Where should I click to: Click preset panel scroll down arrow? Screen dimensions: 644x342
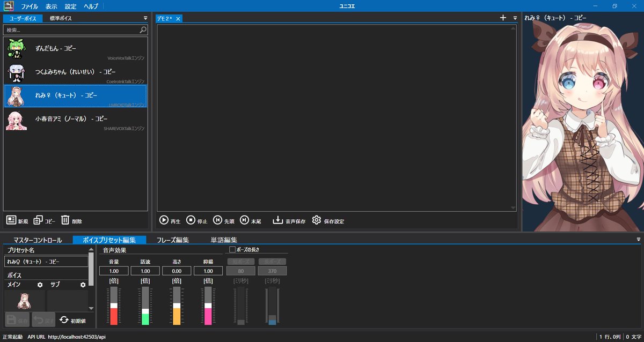pos(91,308)
